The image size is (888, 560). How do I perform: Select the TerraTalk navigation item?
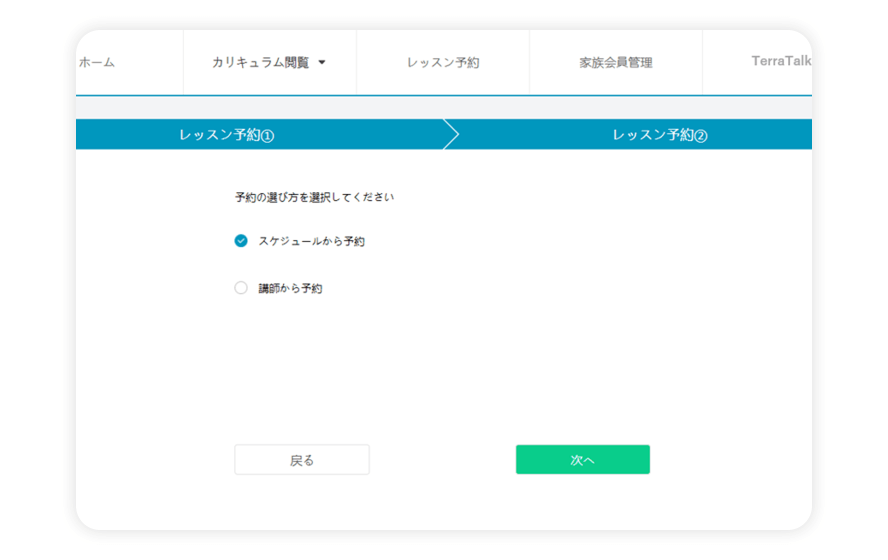[x=780, y=61]
